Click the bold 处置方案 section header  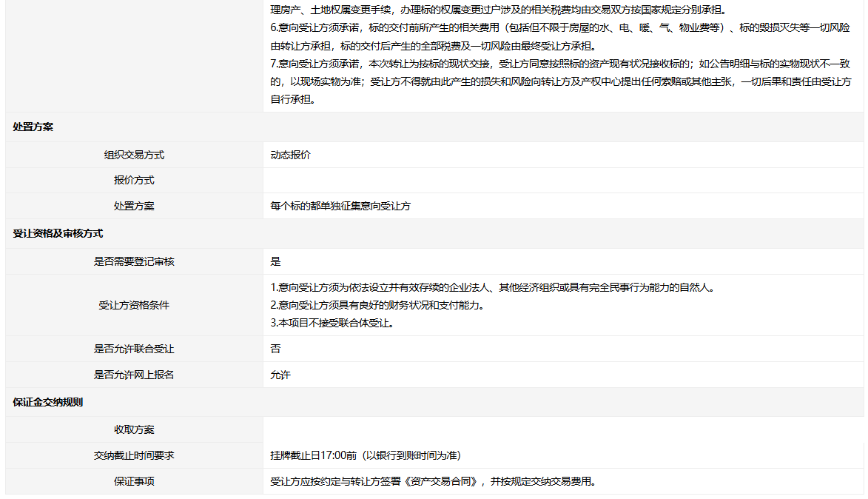pos(33,127)
